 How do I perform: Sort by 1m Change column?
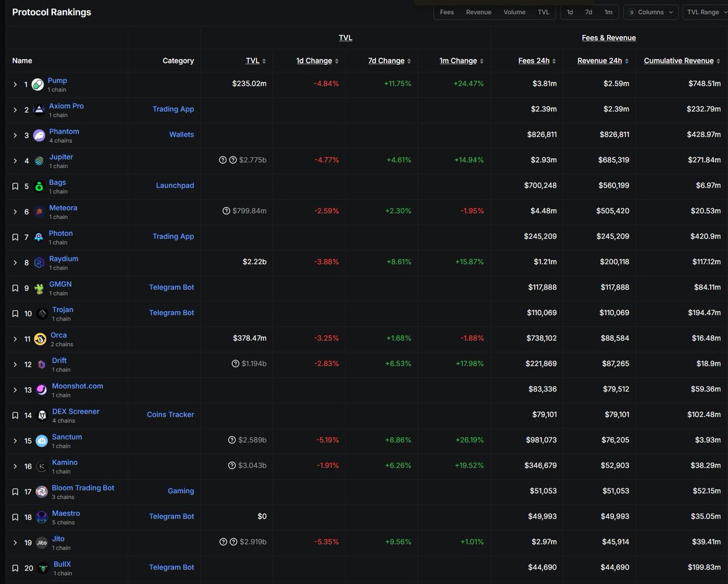(x=462, y=61)
